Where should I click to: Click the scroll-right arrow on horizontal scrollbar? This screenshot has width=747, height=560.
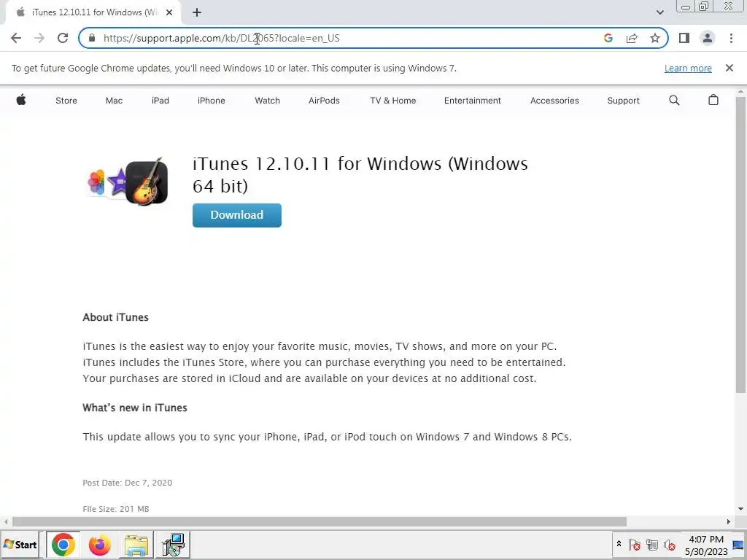[728, 522]
